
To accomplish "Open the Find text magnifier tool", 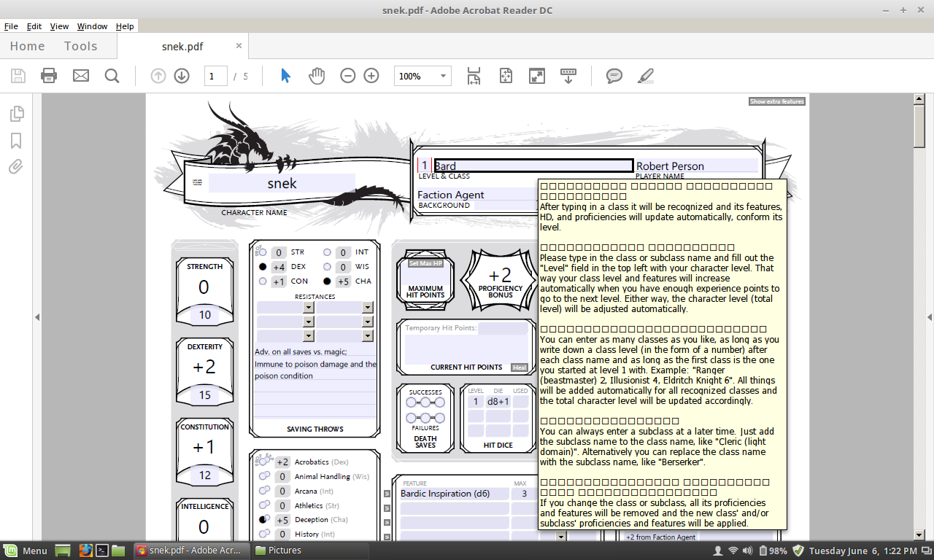I will [x=112, y=76].
